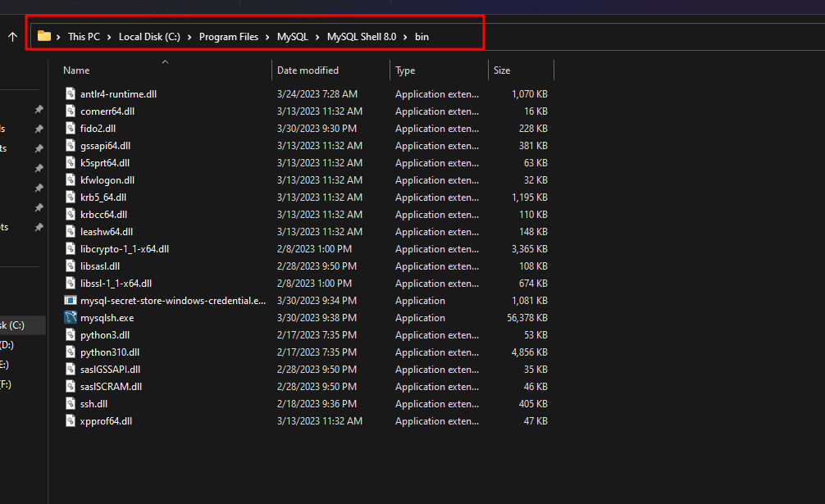Click the 3,365 KB size value
This screenshot has height=504, width=825.
[529, 249]
